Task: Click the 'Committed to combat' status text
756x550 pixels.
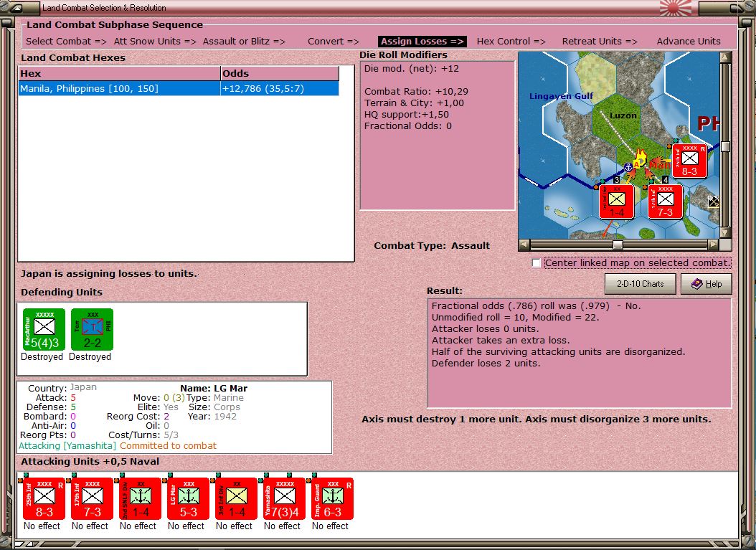Action: [x=169, y=446]
